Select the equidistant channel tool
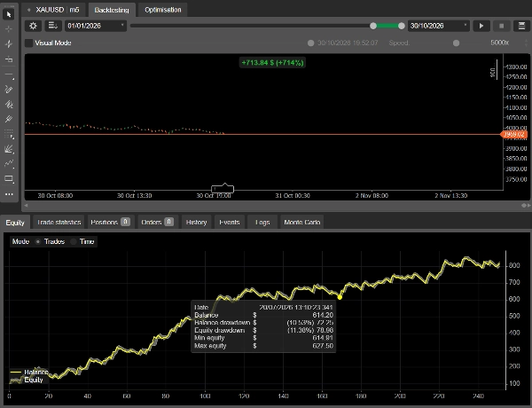 pos(9,104)
